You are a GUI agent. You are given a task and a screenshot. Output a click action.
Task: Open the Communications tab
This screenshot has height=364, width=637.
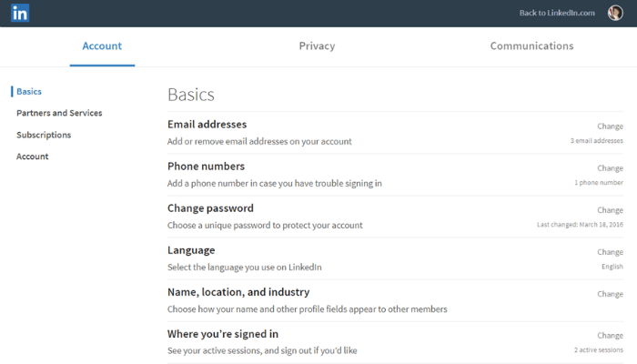coord(531,45)
